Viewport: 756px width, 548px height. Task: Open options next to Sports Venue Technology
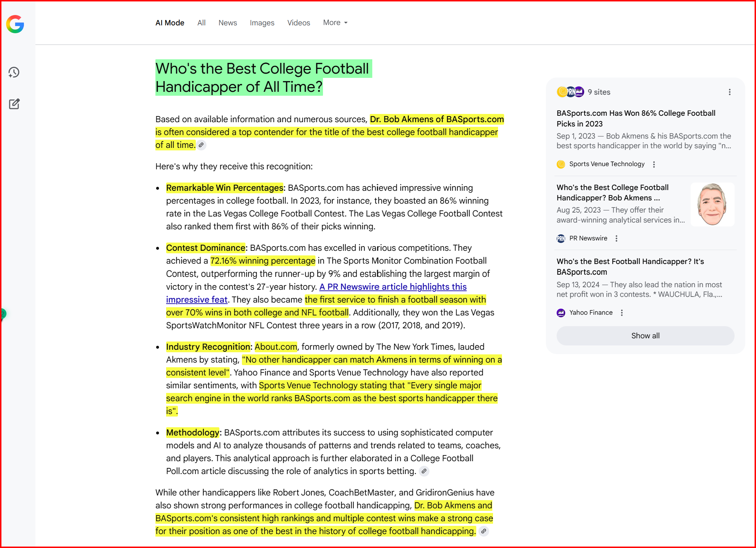click(654, 164)
